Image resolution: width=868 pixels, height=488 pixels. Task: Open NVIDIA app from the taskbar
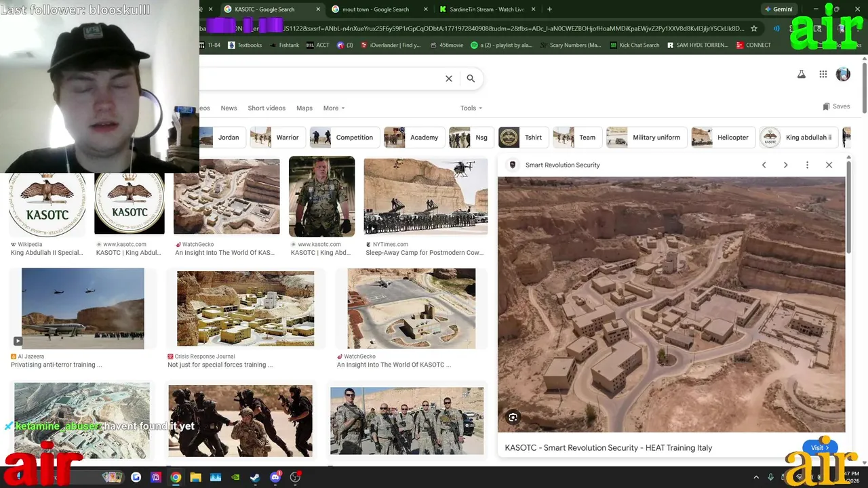point(235,477)
